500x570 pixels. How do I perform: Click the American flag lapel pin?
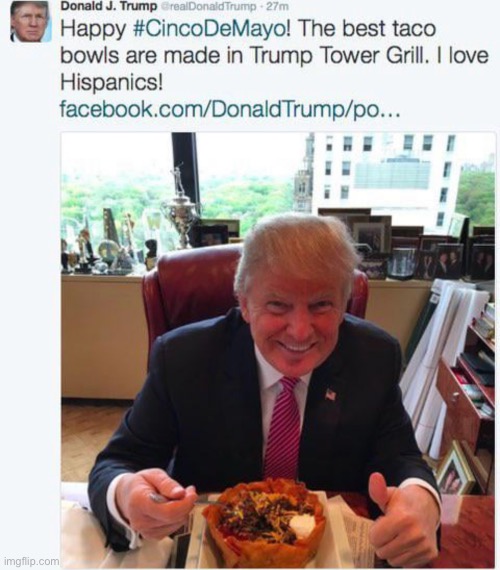click(330, 394)
